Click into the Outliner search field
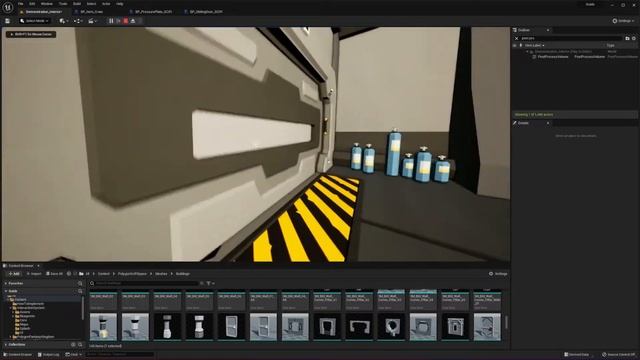640x360 pixels. 571,38
